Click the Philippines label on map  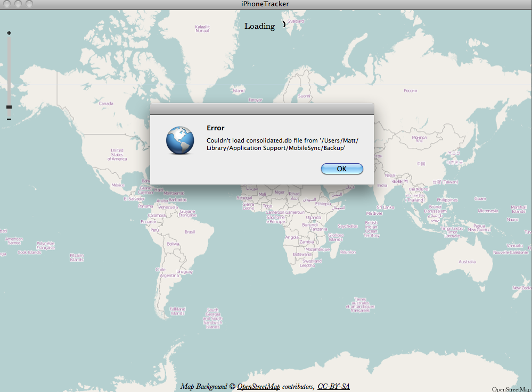pyautogui.click(x=447, y=200)
